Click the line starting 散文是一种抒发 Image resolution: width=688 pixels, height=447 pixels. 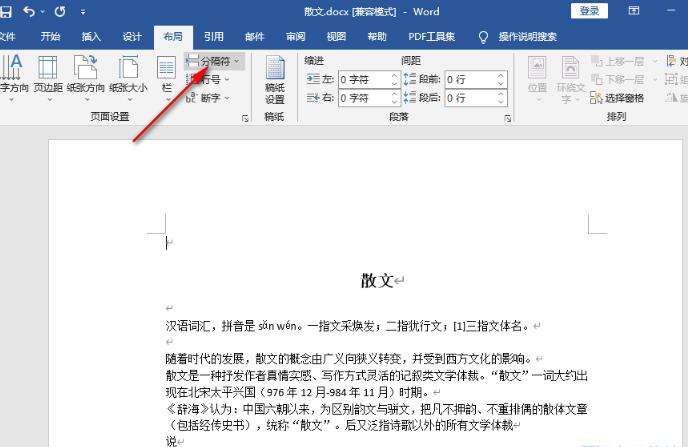pos(376,375)
